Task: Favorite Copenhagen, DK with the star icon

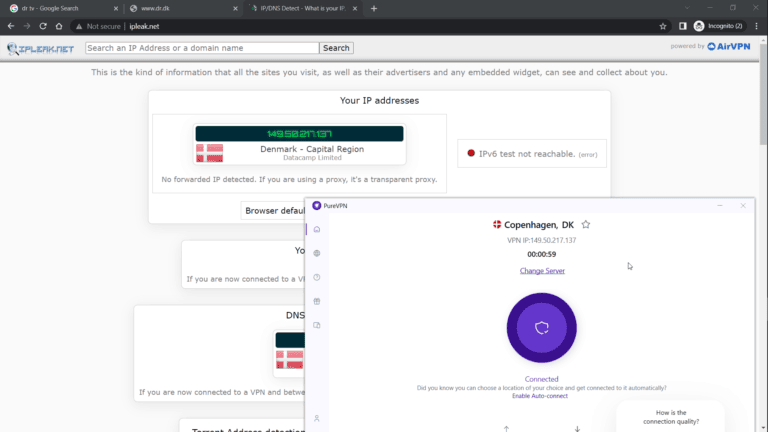Action: coord(586,224)
